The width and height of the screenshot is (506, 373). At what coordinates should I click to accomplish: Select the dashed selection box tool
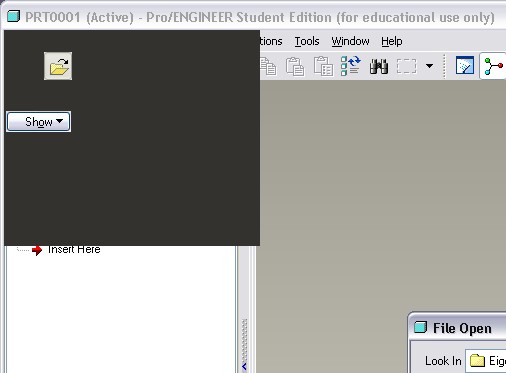coord(407,66)
